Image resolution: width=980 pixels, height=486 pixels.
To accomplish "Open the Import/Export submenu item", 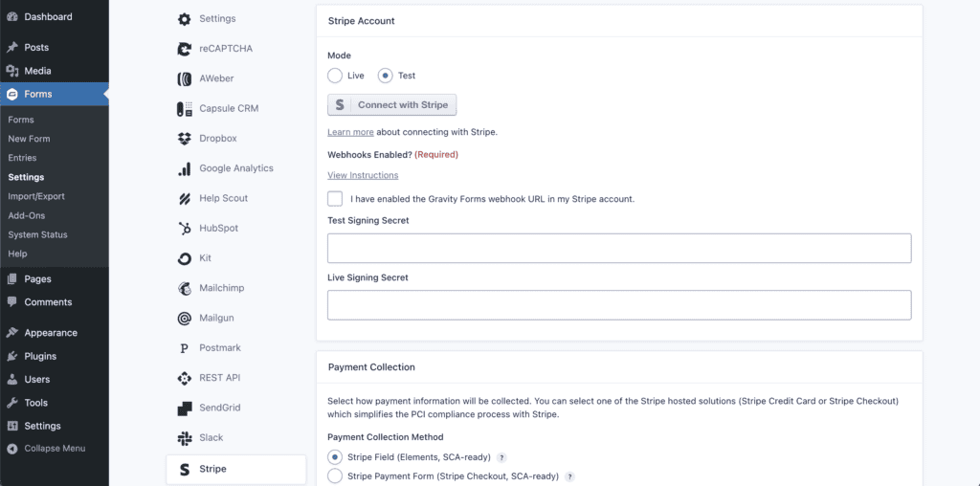I will click(36, 196).
